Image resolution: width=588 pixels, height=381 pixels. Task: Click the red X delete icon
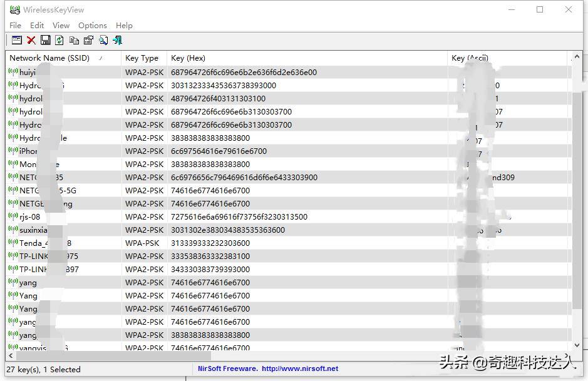[x=31, y=40]
